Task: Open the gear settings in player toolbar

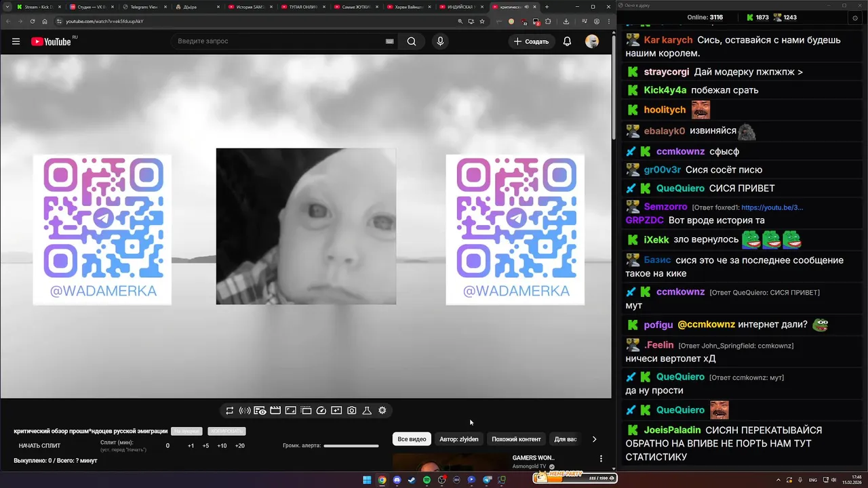Action: (382, 411)
